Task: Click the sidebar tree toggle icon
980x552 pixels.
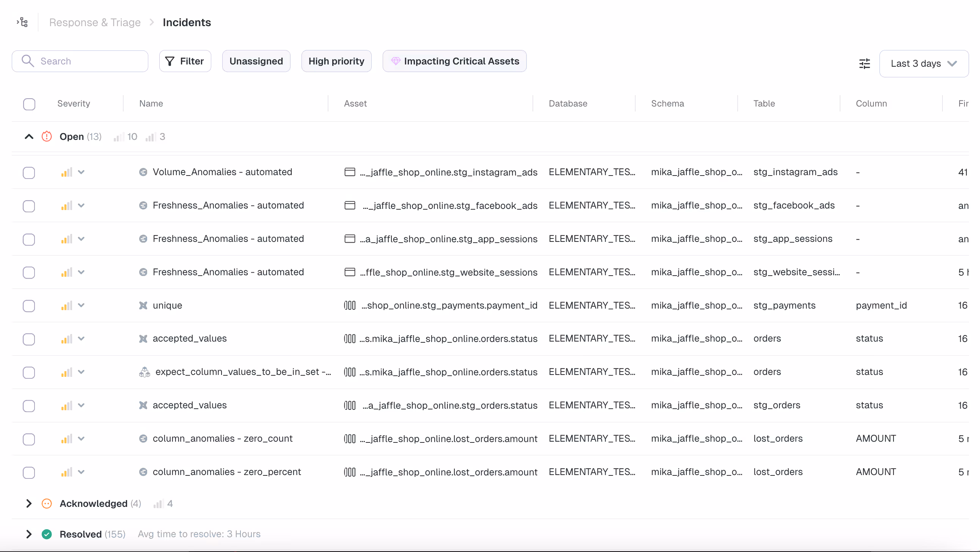Action: 22,22
